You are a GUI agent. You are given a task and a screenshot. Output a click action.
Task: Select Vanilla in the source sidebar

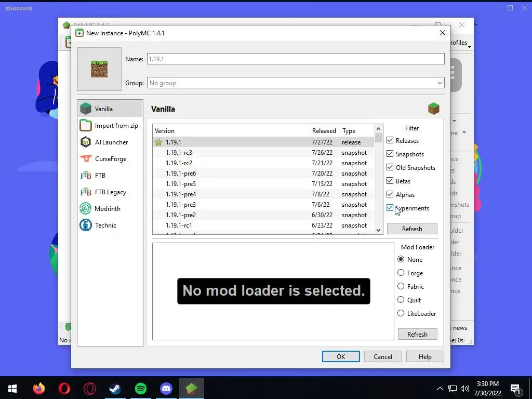pos(110,109)
